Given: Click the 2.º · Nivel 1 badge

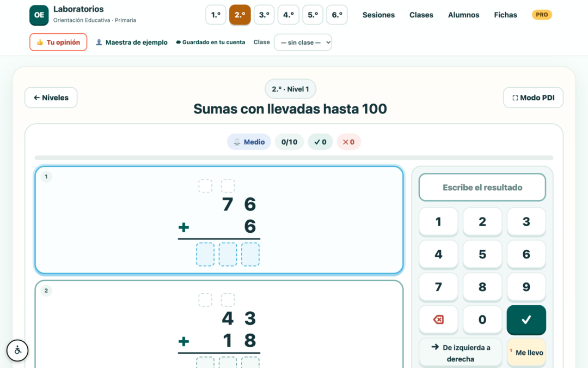Looking at the screenshot, I should coord(290,89).
